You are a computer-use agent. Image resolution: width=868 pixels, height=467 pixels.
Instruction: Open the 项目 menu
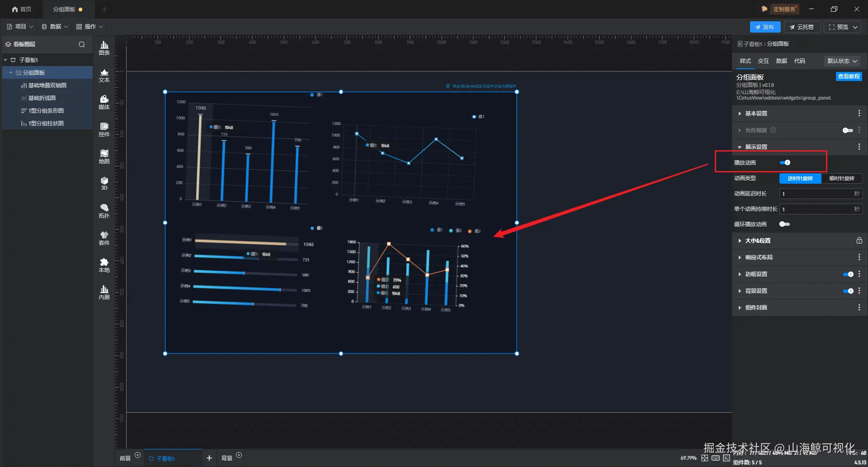[20, 27]
